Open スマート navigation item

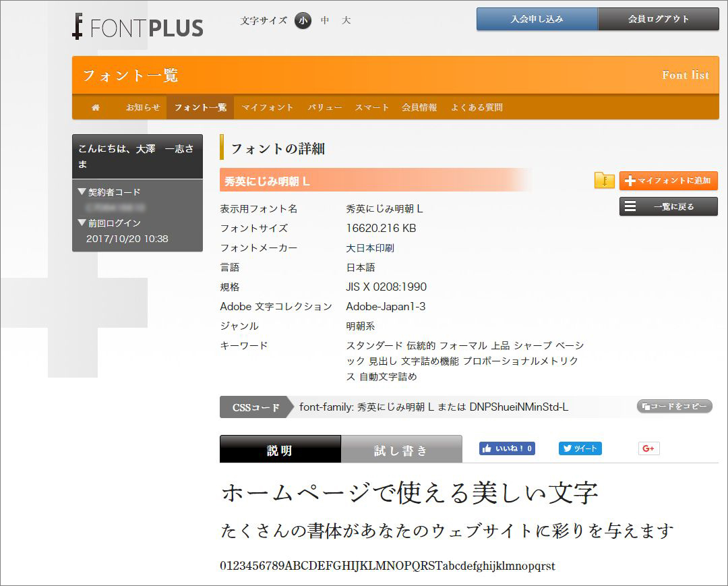click(x=371, y=107)
